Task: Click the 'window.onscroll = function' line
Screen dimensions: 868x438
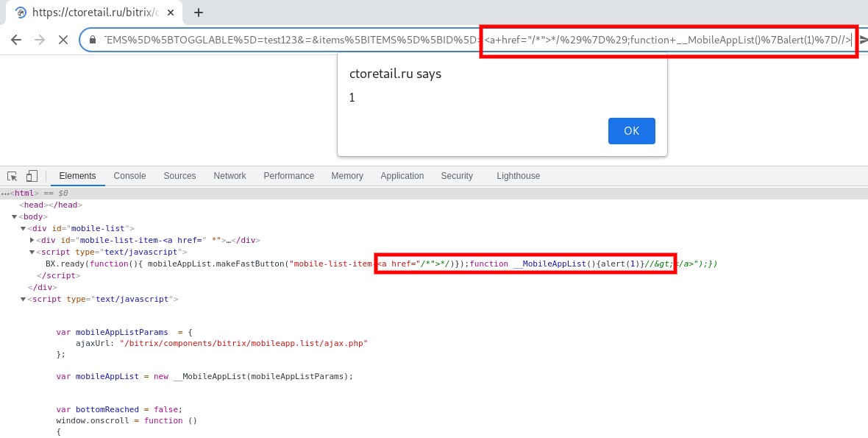Action: coord(127,421)
